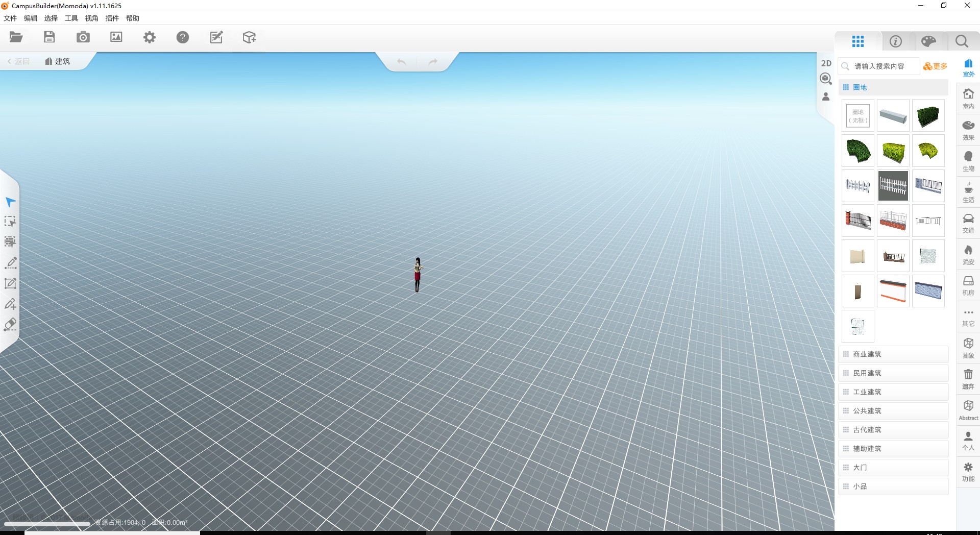Pick the pencil draw tool
Screen dimensions: 980x535
click(10, 263)
